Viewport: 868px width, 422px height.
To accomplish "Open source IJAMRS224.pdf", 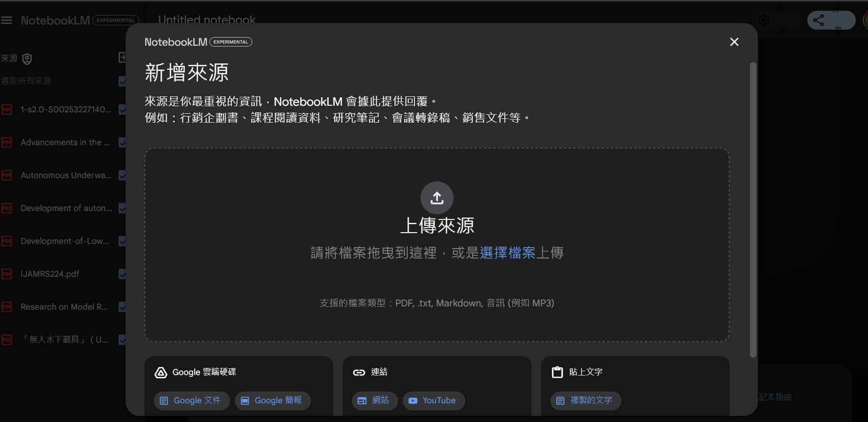I will (50, 274).
